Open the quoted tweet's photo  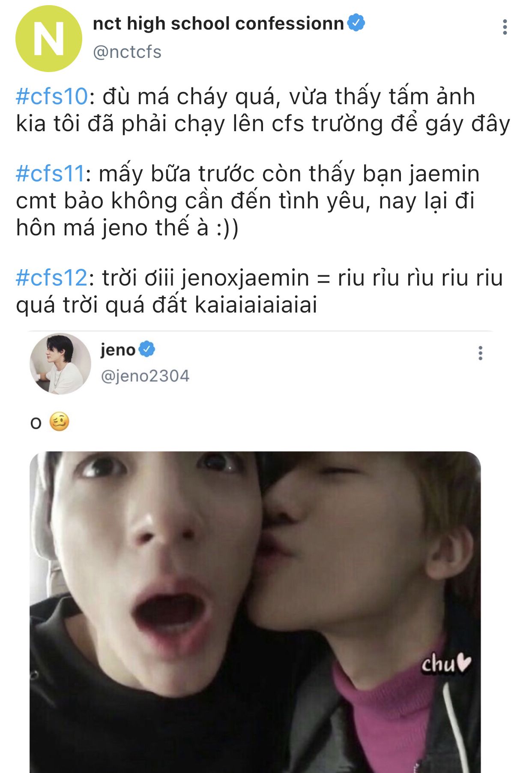255,612
